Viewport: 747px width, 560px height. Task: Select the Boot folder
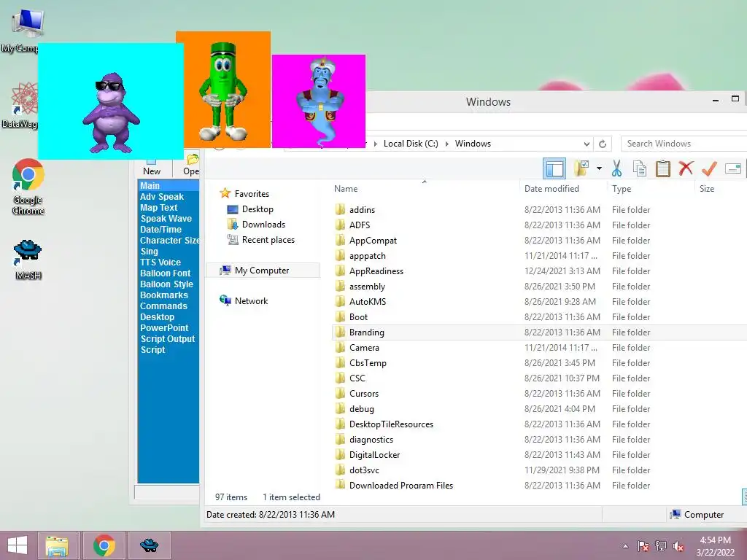tap(358, 316)
